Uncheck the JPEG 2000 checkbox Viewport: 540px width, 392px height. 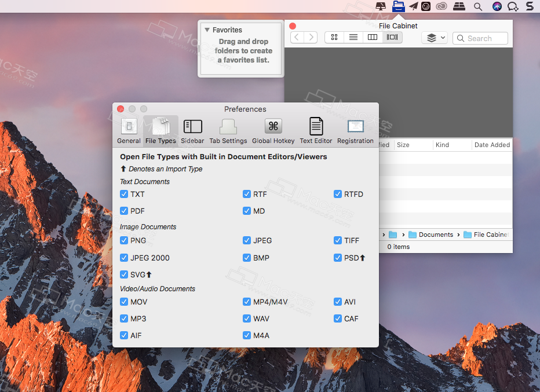click(124, 258)
